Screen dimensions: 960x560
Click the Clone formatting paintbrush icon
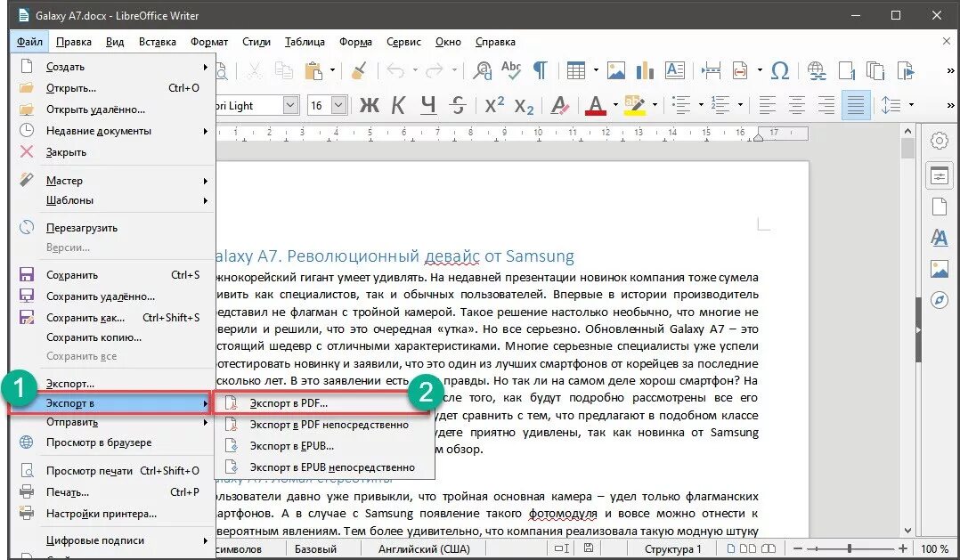coord(360,70)
